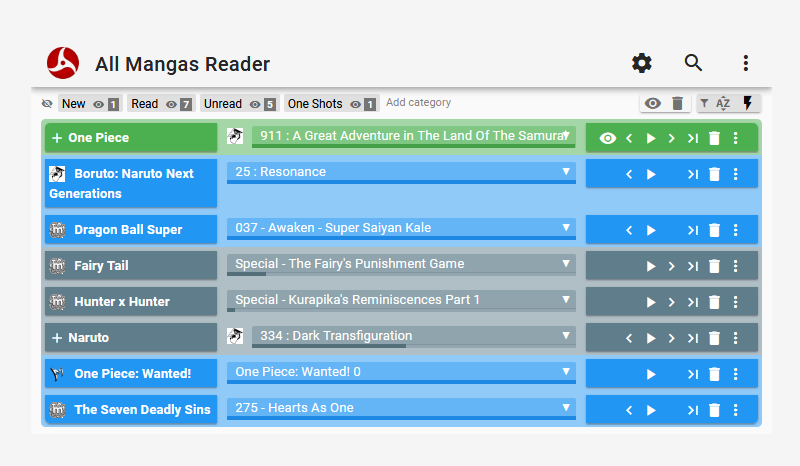Open One Piece: Wanted! chapter dropdown
The height and width of the screenshot is (466, 800).
[401, 373]
